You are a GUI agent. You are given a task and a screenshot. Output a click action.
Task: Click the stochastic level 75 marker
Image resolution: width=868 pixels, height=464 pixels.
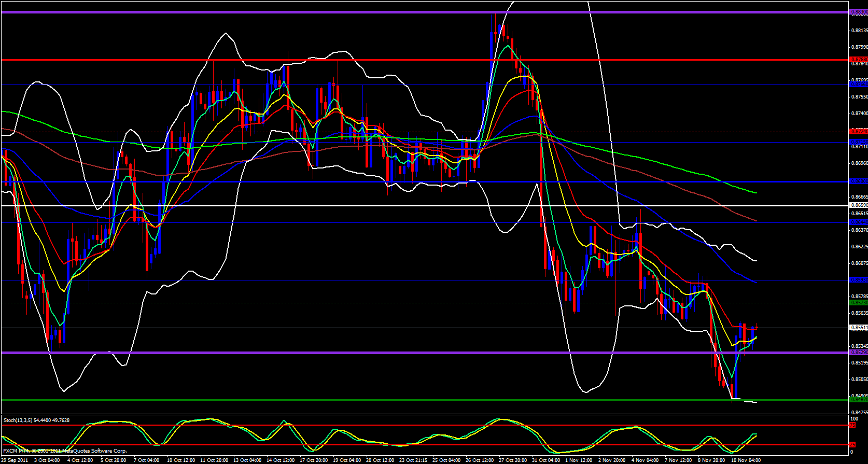click(852, 425)
